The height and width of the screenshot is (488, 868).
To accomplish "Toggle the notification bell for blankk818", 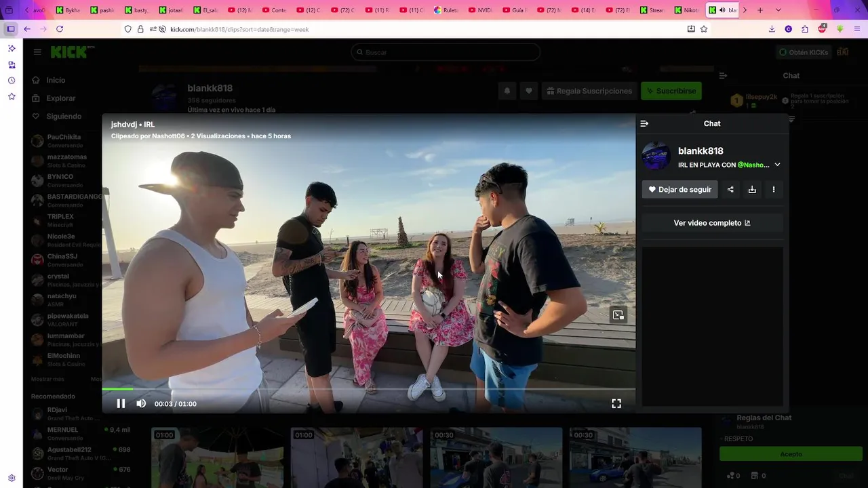I will [507, 91].
